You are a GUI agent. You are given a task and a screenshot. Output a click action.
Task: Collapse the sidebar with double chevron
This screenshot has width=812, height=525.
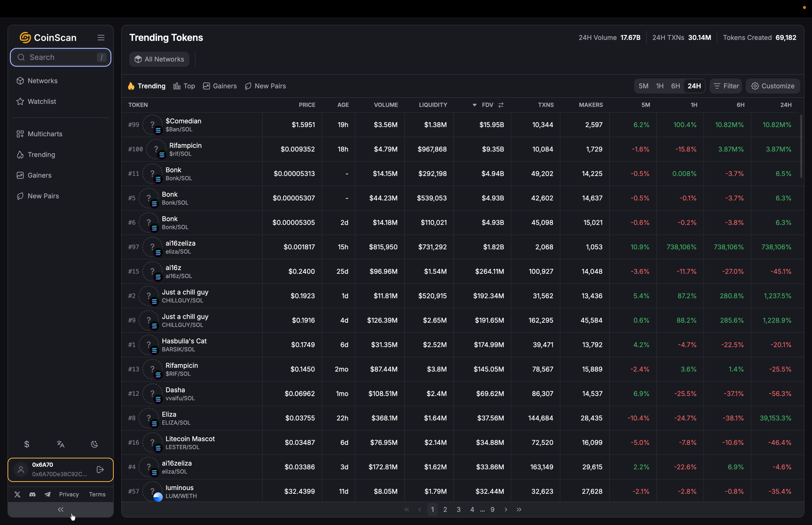(x=61, y=509)
